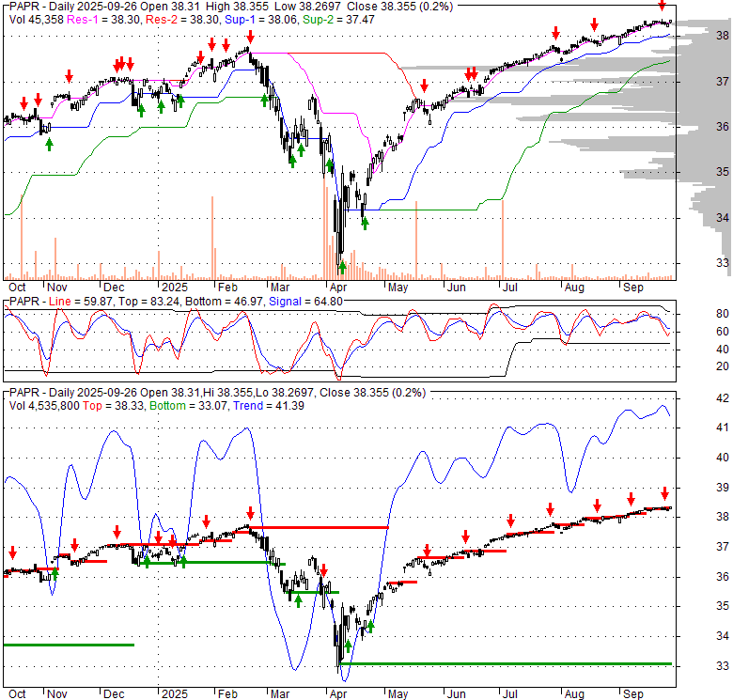
Task: Click the Sep label on the top chart time axis
Action: (633, 287)
